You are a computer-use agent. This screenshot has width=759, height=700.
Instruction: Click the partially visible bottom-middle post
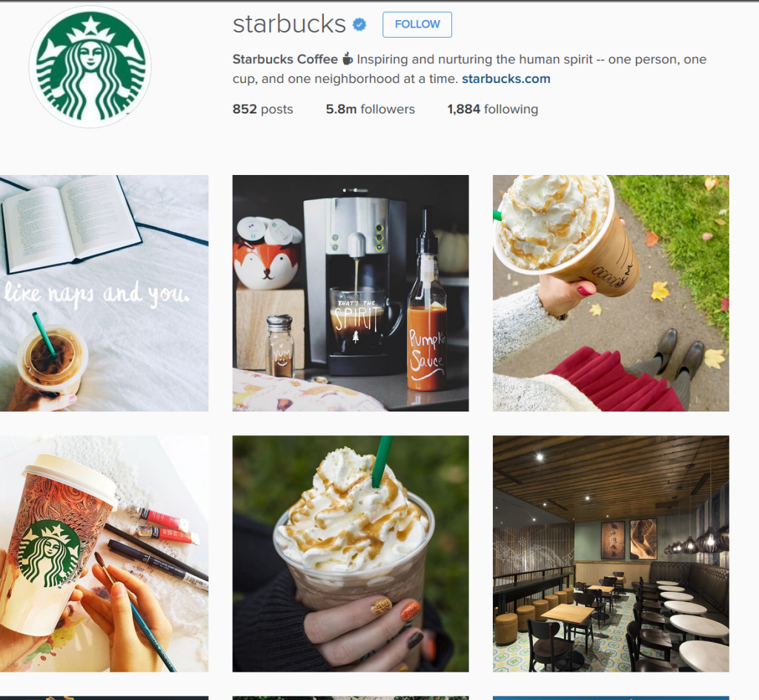click(x=351, y=698)
